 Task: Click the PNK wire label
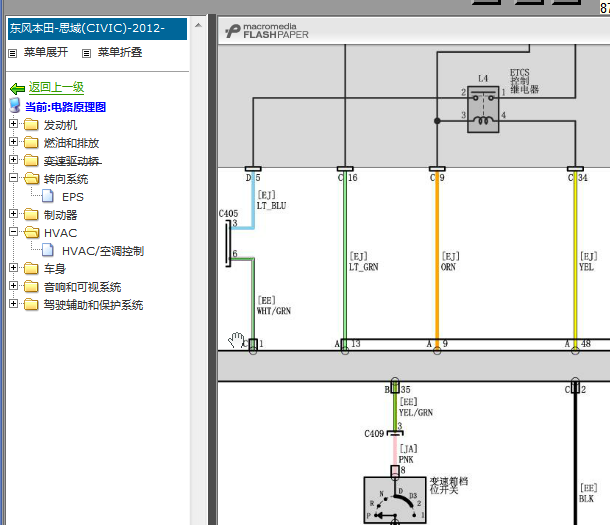[406, 459]
